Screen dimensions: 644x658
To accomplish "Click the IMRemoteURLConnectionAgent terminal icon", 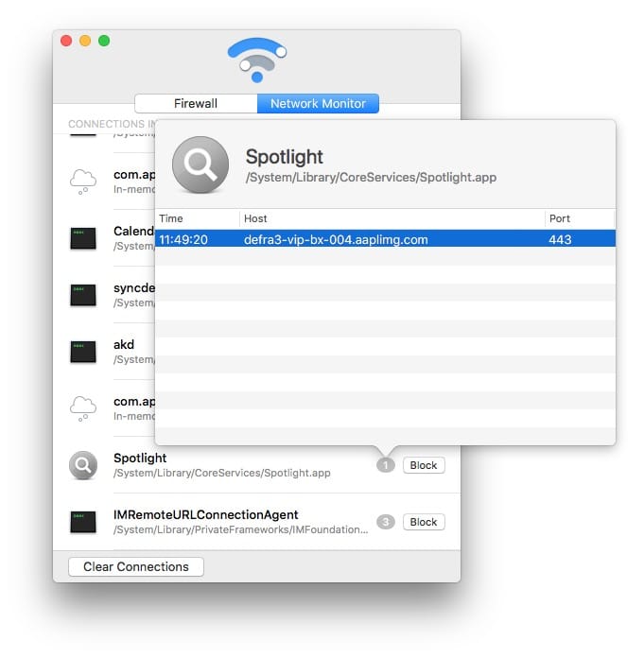I will [x=83, y=522].
